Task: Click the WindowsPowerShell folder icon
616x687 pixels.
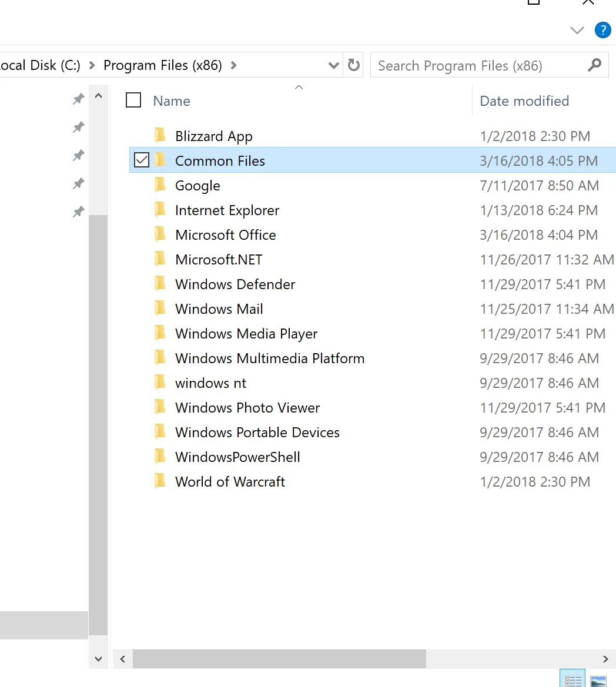Action: pos(160,455)
